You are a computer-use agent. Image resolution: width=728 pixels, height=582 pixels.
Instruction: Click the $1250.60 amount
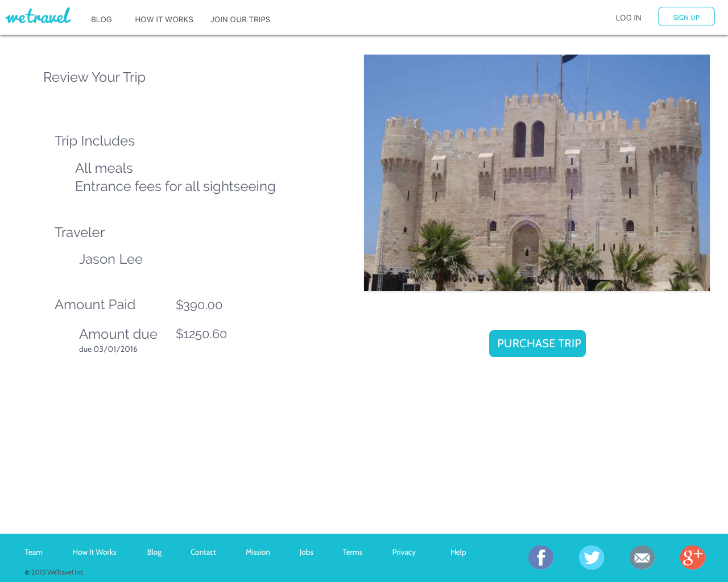[201, 334]
